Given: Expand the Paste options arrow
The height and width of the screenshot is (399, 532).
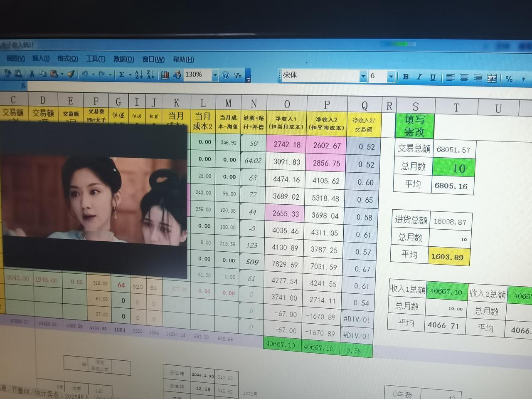Looking at the screenshot, I should [62, 74].
